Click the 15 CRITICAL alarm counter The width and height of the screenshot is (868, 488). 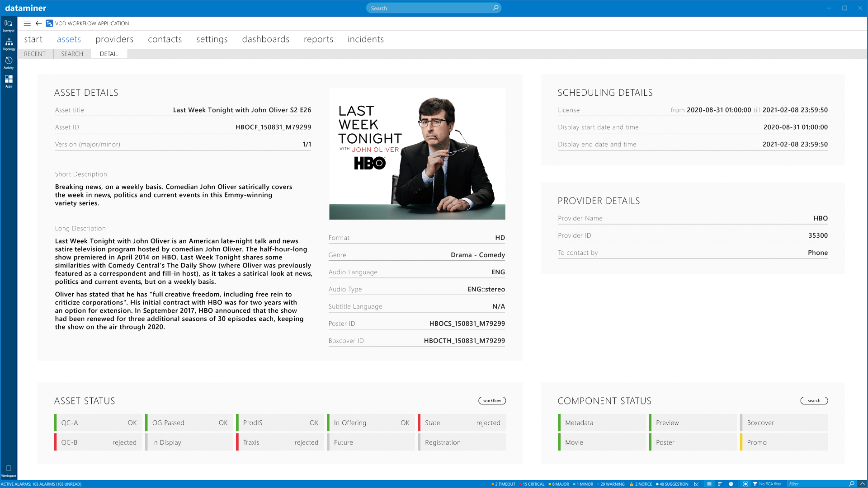pyautogui.click(x=532, y=484)
